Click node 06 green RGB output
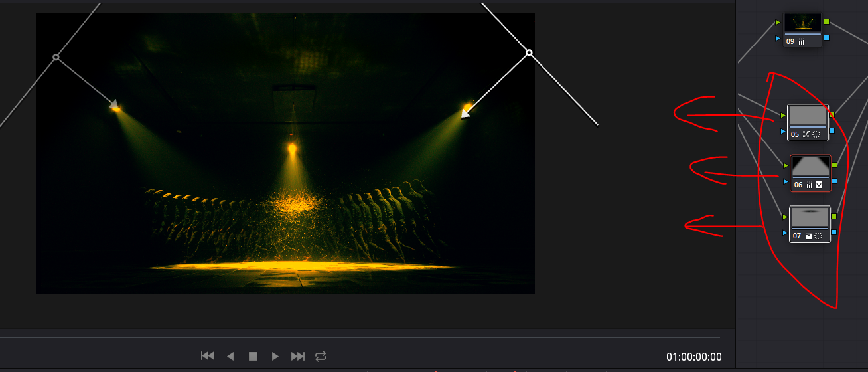 [835, 165]
